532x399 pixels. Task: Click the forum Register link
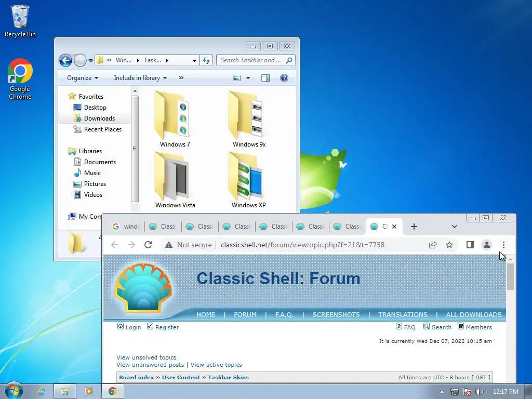(x=163, y=327)
